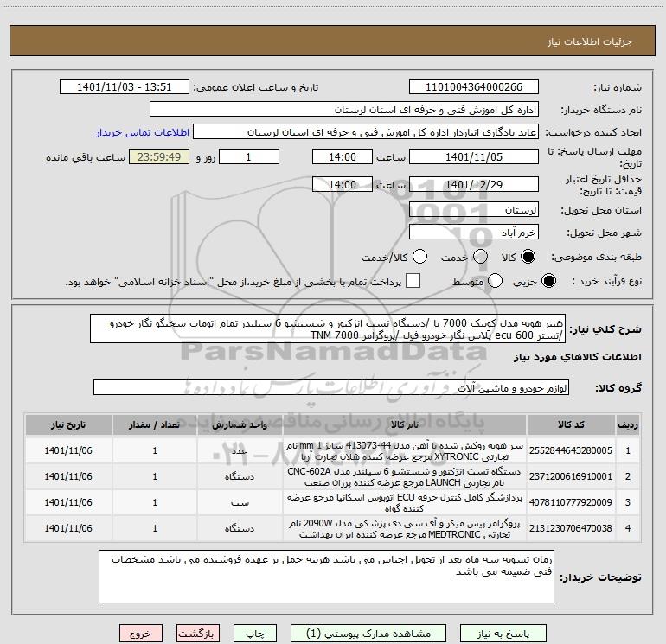Click the اطلاعات کالاهای مورد نیاز heading

577,357
